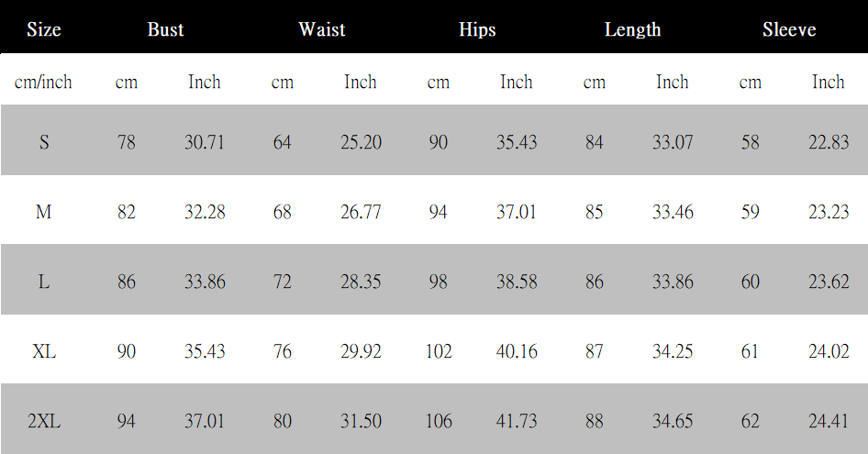This screenshot has height=454, width=868.
Task: Click the XL size row label
Action: click(44, 351)
